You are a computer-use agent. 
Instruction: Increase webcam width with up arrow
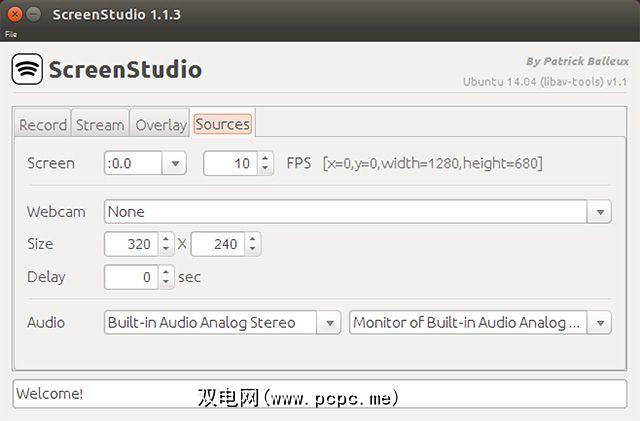[165, 238]
